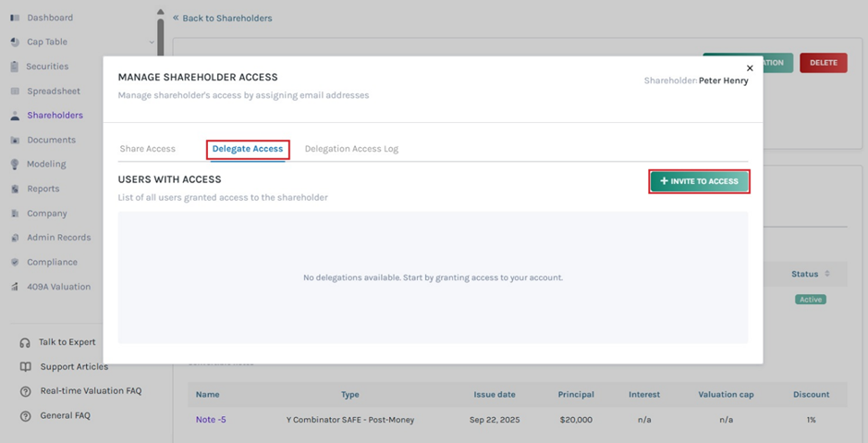Click the Active status badge
The width and height of the screenshot is (868, 443).
(x=811, y=300)
